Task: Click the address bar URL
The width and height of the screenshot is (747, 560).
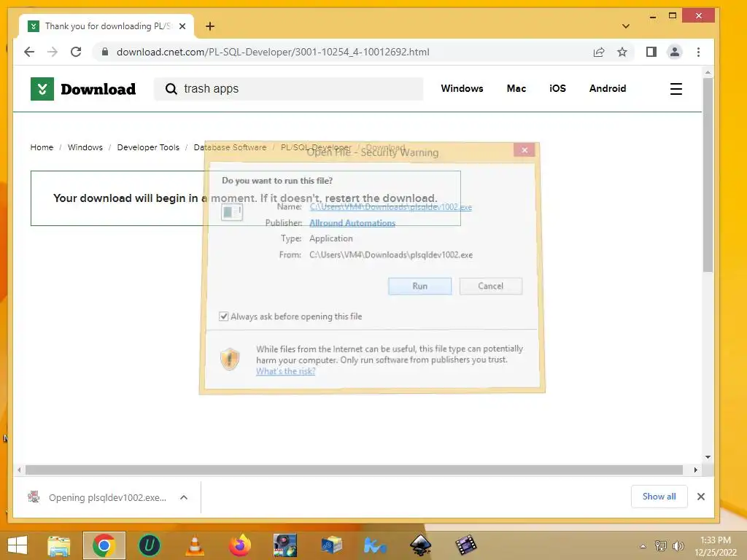Action: [x=273, y=52]
